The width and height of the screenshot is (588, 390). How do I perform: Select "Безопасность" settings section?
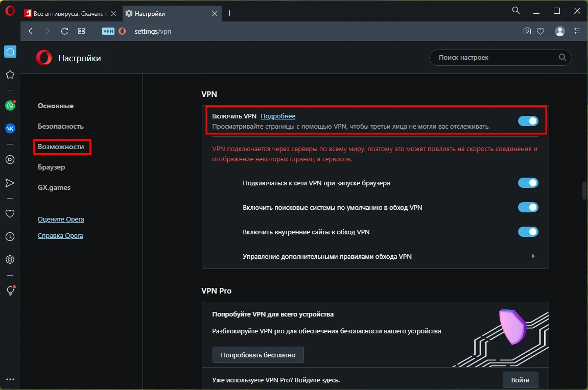60,126
